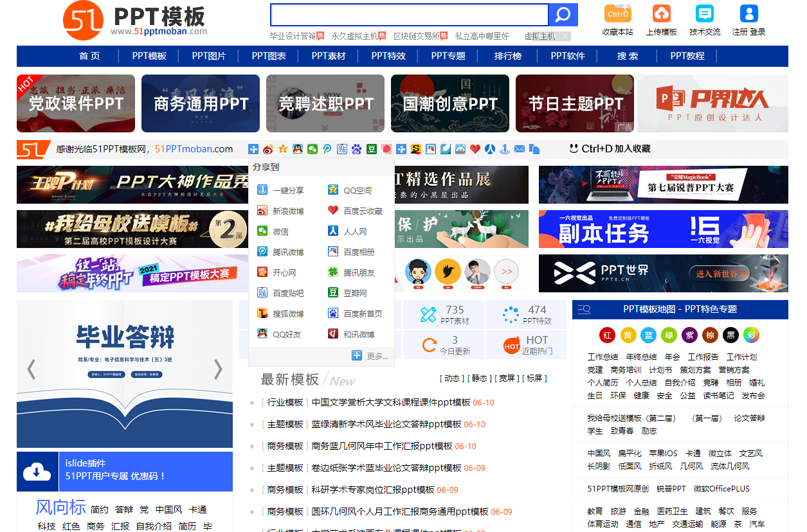Open the PPT特效 navigation item
807x532 pixels.
pyautogui.click(x=388, y=56)
